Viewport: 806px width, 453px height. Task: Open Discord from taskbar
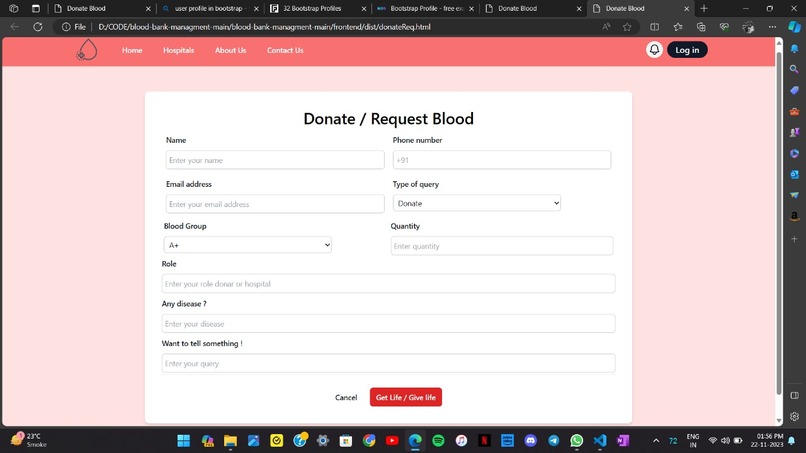click(530, 441)
